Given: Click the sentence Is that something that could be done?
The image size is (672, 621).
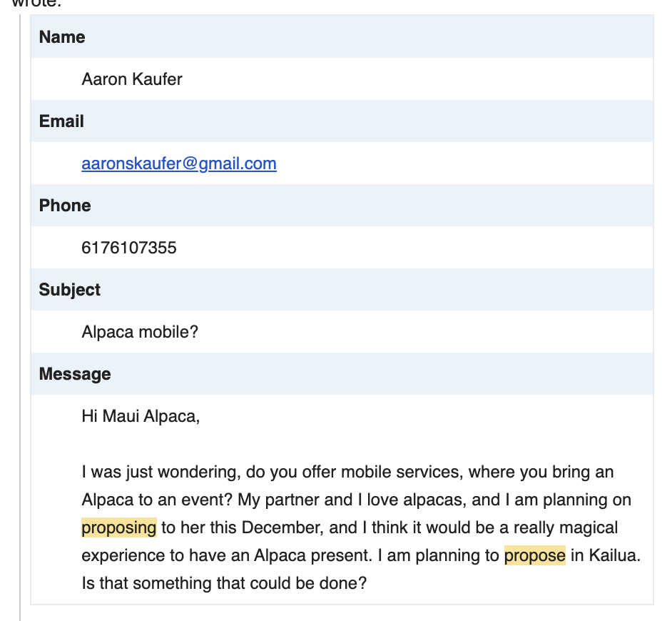Looking at the screenshot, I should 224,583.
